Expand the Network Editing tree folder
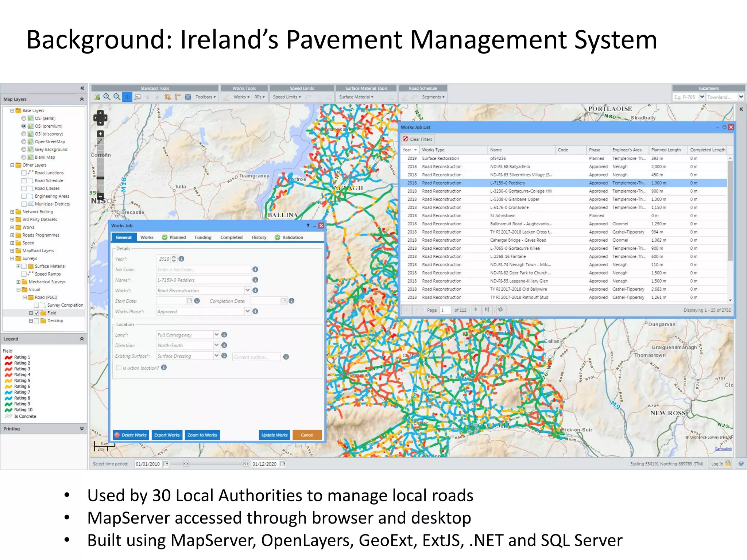 12,212
